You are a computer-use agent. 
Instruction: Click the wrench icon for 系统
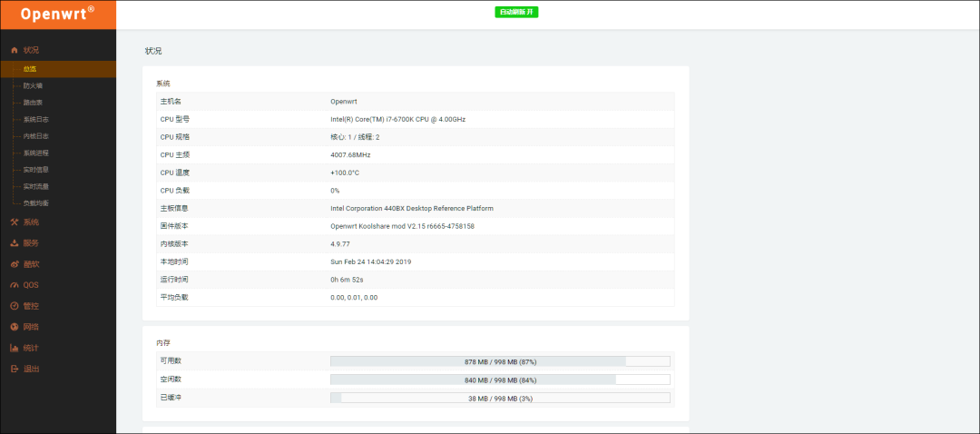[x=14, y=222]
